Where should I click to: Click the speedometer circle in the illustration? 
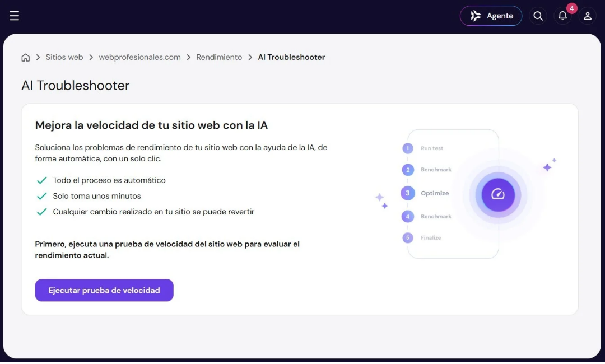pyautogui.click(x=498, y=195)
